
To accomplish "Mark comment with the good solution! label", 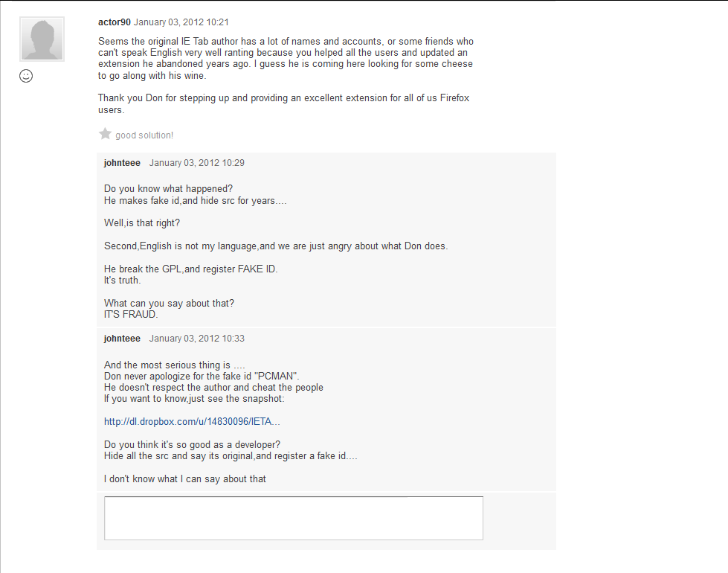I will pyautogui.click(x=144, y=135).
